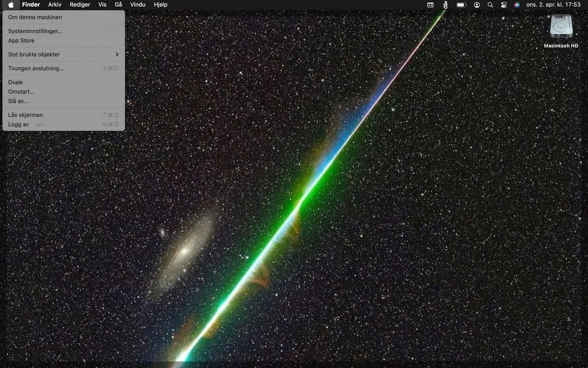Open Control Center from menu bar
Screen dimensions: 588x368
pos(504,5)
